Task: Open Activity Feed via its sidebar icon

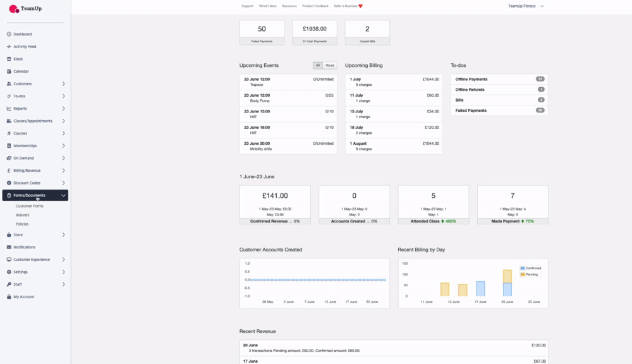Action: coord(8,47)
